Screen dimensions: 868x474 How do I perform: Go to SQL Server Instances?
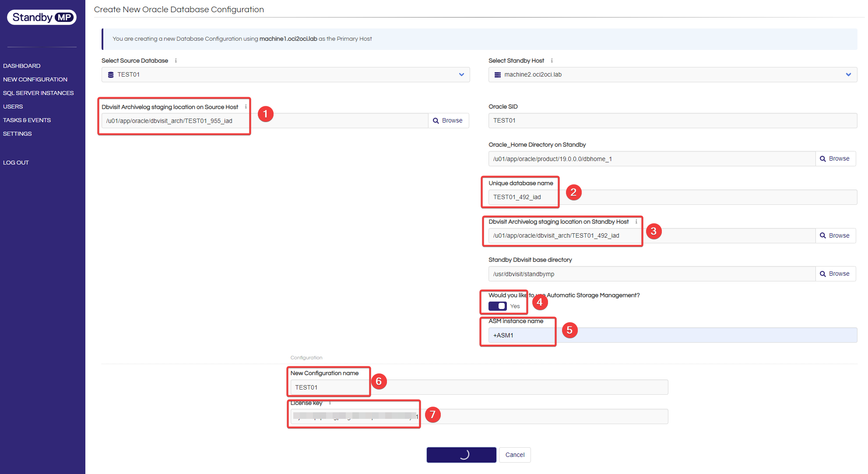pos(38,93)
